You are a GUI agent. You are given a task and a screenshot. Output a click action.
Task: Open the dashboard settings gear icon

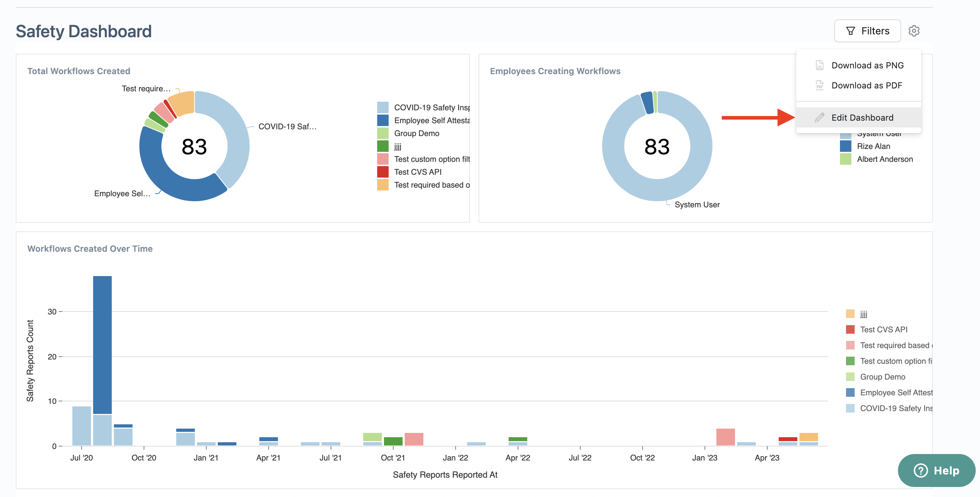click(x=914, y=31)
